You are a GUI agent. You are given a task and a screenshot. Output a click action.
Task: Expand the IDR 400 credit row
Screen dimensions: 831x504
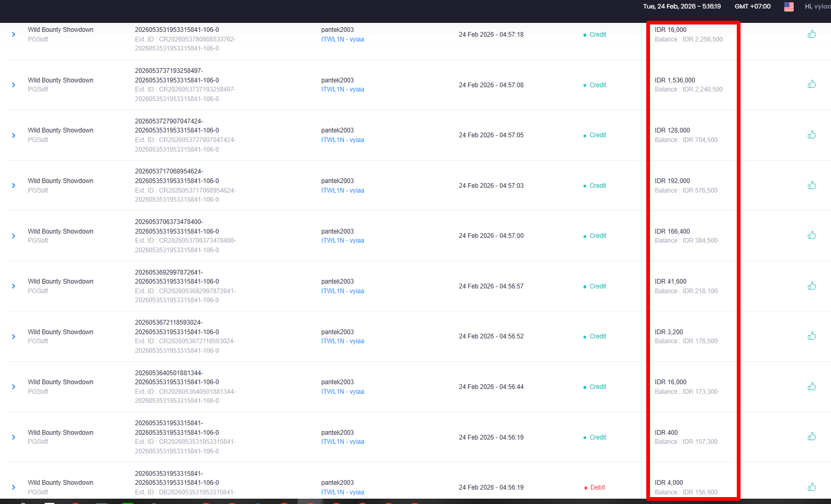14,437
